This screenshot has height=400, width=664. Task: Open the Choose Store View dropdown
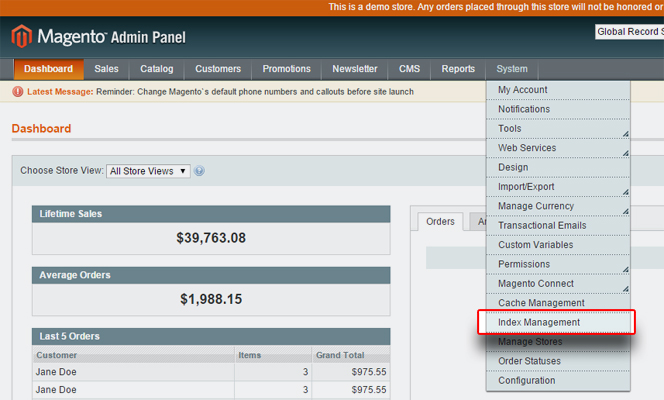click(148, 171)
